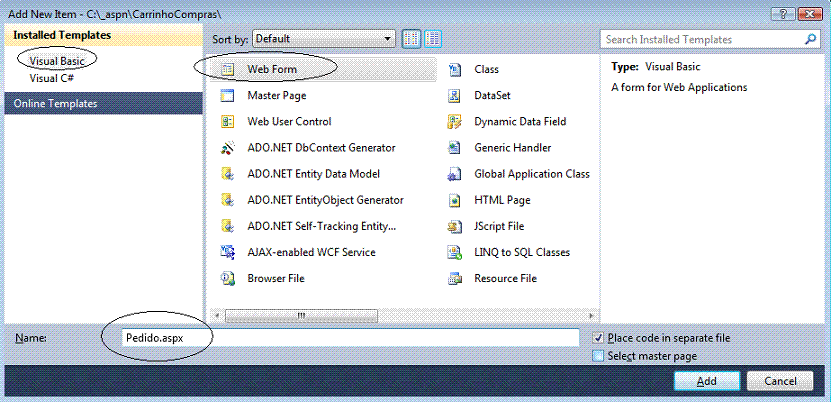831x402 pixels.
Task: Click the LINQ to SQL Classes icon
Action: pyautogui.click(x=455, y=252)
